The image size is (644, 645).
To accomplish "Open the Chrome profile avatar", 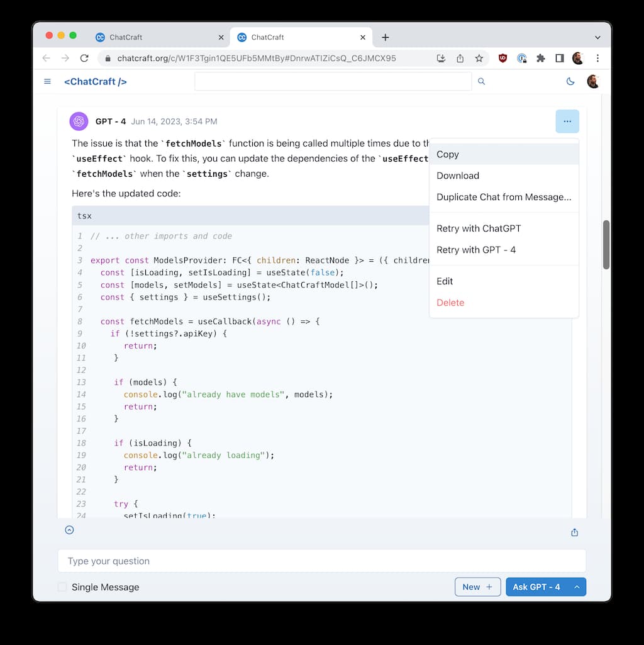I will 578,59.
